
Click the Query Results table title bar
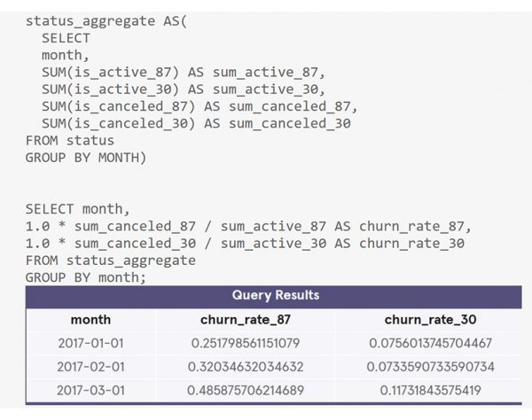(x=275, y=295)
